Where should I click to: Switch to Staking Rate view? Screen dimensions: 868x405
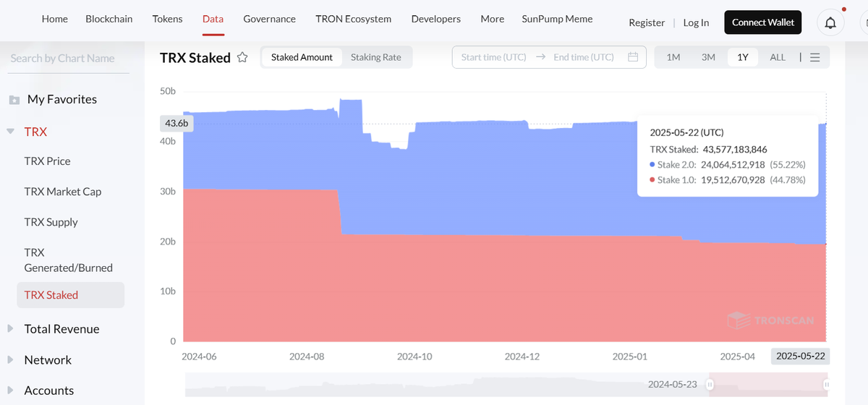click(x=375, y=57)
